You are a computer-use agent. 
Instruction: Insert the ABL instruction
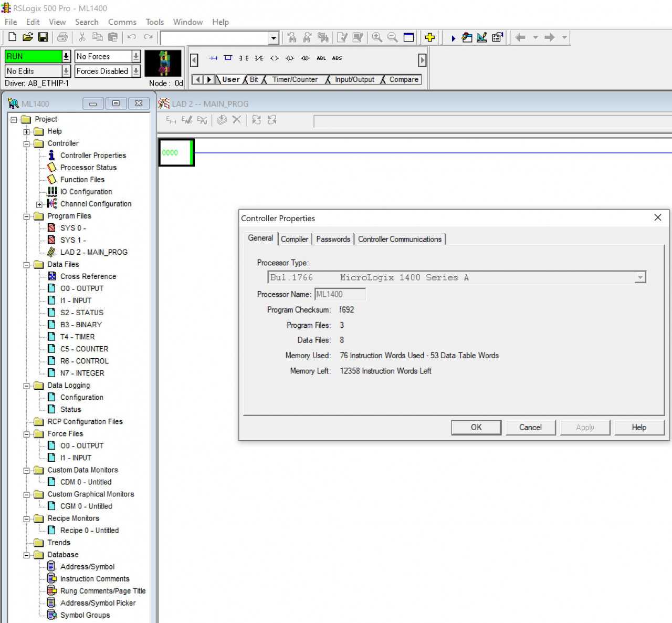pos(321,58)
